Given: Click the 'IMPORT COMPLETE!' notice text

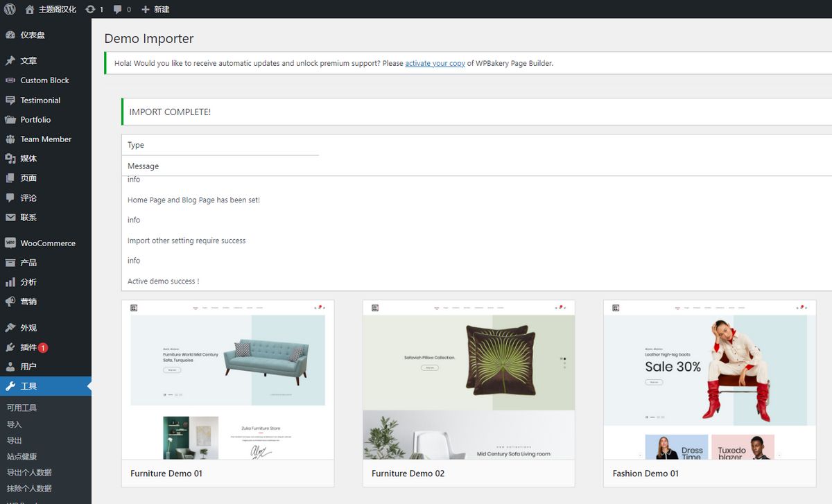Looking at the screenshot, I should click(x=170, y=112).
